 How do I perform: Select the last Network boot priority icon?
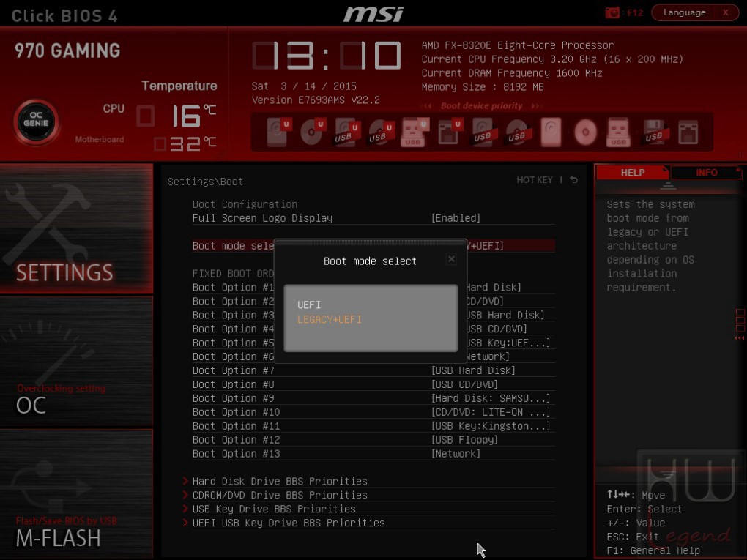point(688,132)
